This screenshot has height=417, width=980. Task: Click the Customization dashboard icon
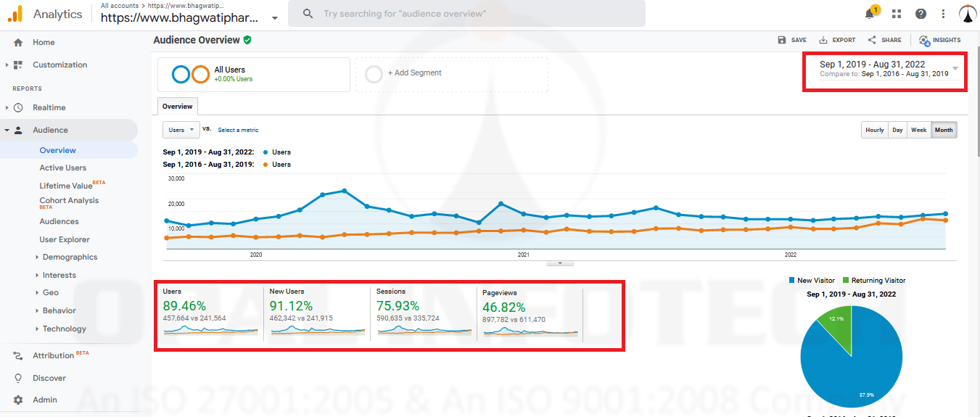tap(18, 65)
